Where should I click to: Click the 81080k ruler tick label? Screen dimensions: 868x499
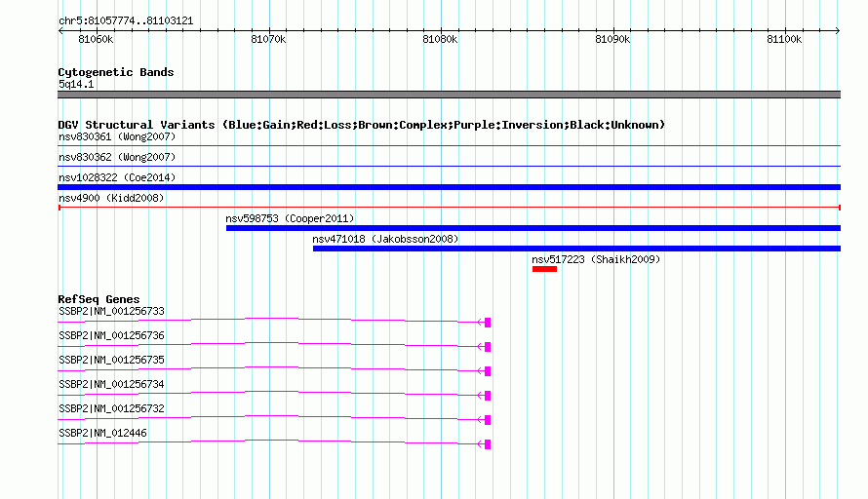click(440, 39)
